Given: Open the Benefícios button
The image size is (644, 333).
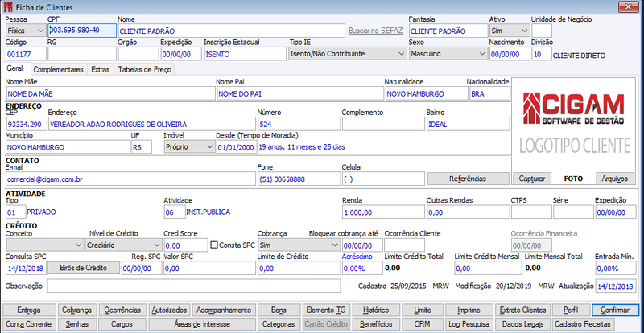Looking at the screenshot, I should point(376,323).
